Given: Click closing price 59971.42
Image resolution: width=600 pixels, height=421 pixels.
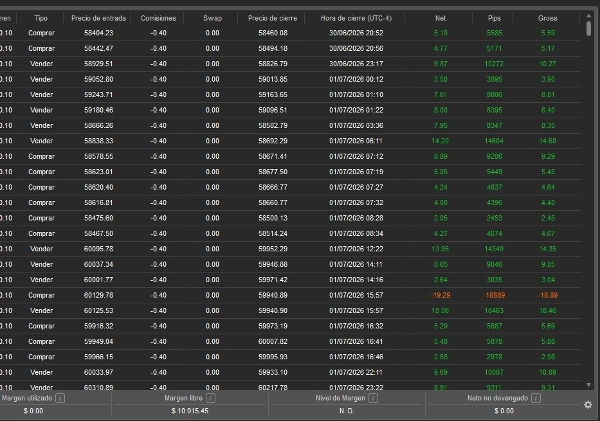Looking at the screenshot, I should pos(273,280).
